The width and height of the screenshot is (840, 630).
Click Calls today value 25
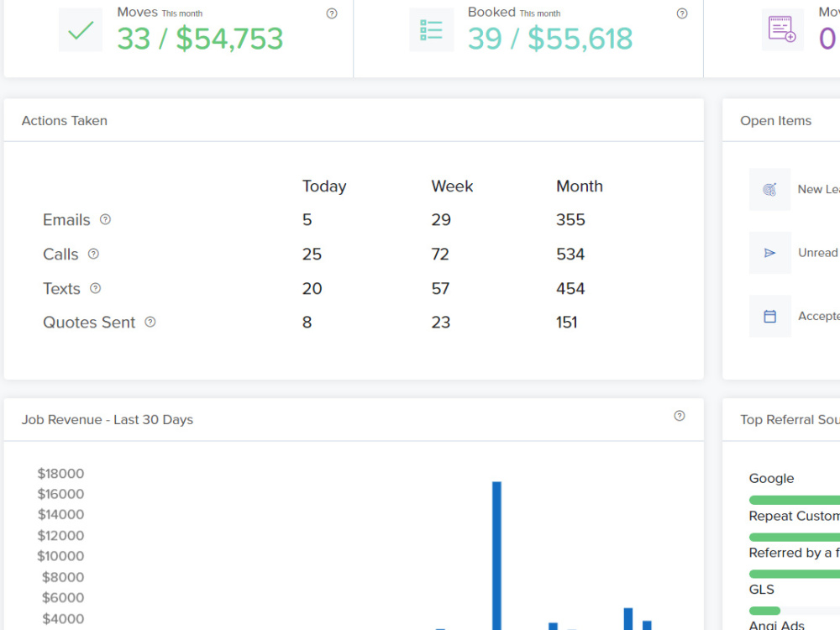(x=312, y=254)
